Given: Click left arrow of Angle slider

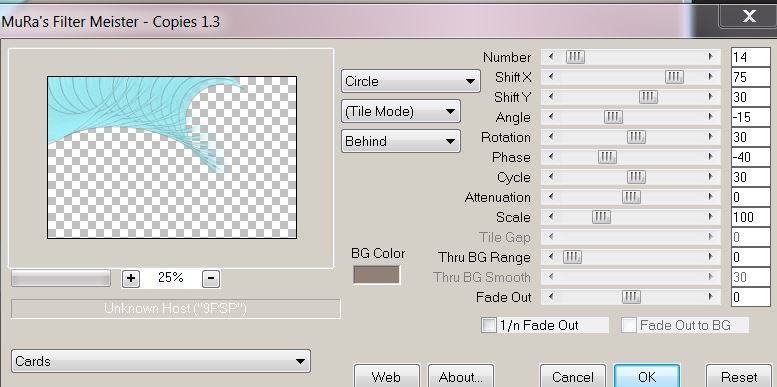Looking at the screenshot, I should [x=551, y=117].
